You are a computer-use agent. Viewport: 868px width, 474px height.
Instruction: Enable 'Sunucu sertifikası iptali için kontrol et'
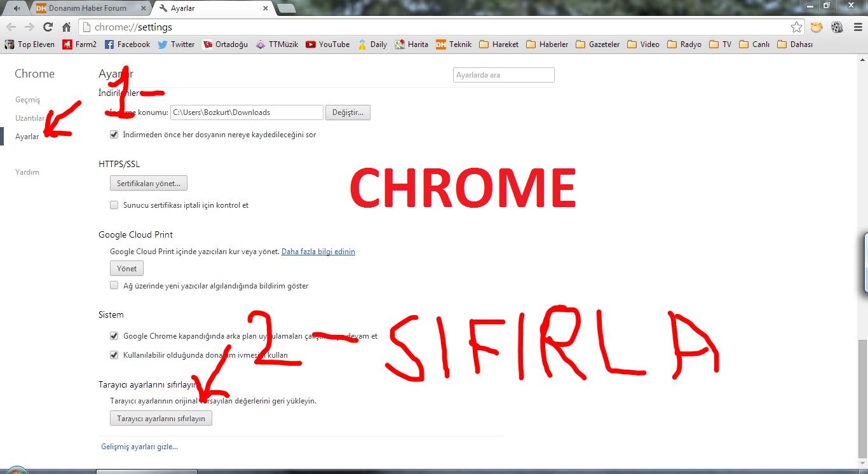pos(114,205)
